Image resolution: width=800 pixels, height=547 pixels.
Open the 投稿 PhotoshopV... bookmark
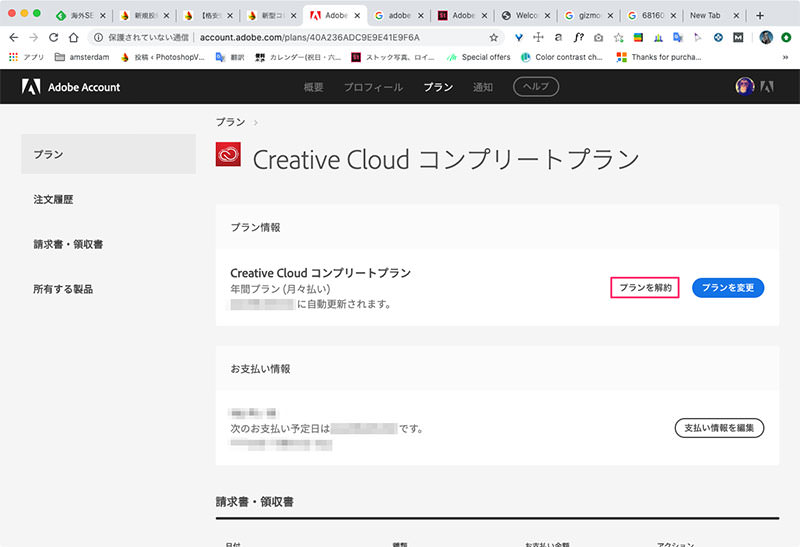click(162, 57)
